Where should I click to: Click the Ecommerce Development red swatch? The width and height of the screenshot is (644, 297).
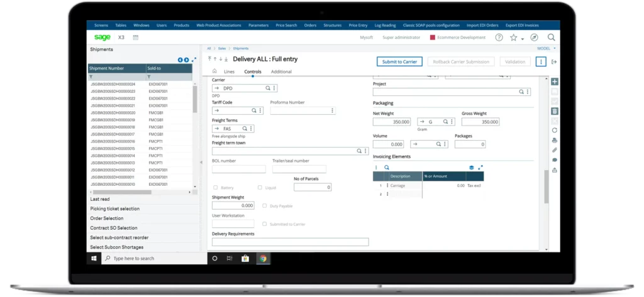(432, 37)
